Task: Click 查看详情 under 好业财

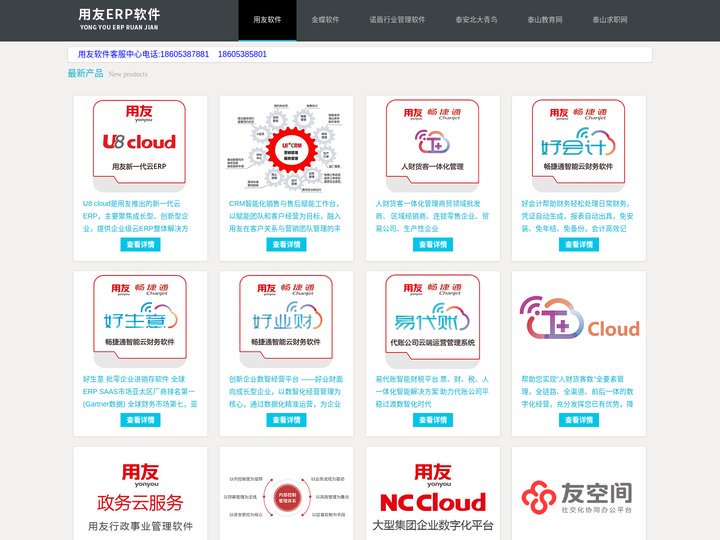Action: [286, 420]
